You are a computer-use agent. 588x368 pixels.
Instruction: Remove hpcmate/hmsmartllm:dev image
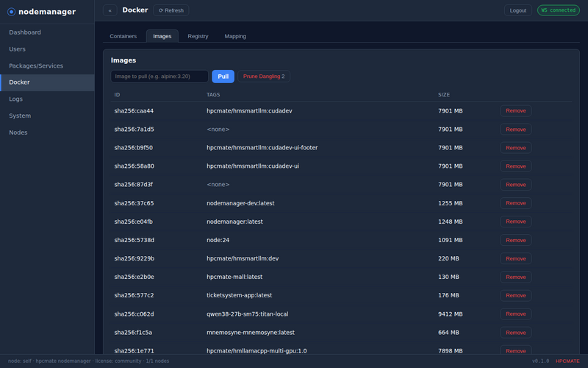coord(516,258)
